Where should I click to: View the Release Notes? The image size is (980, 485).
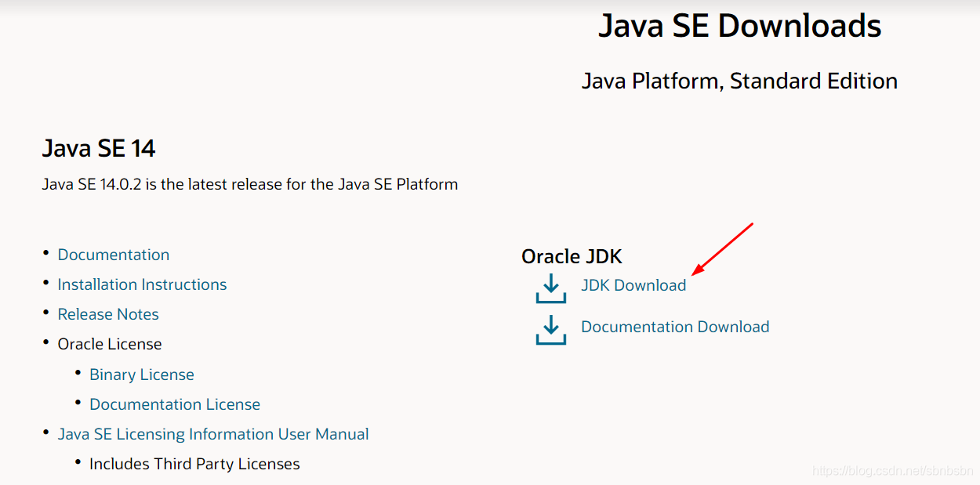click(x=108, y=313)
